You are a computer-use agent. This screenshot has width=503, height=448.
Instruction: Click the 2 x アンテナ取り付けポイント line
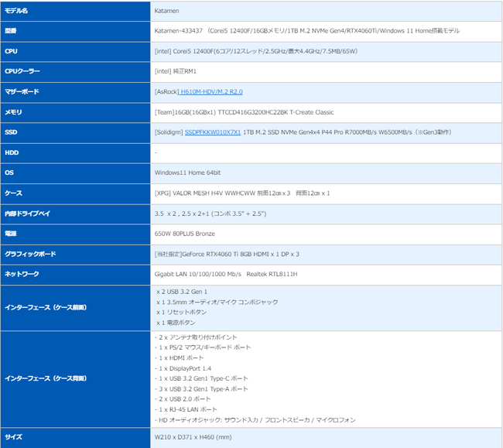196,337
